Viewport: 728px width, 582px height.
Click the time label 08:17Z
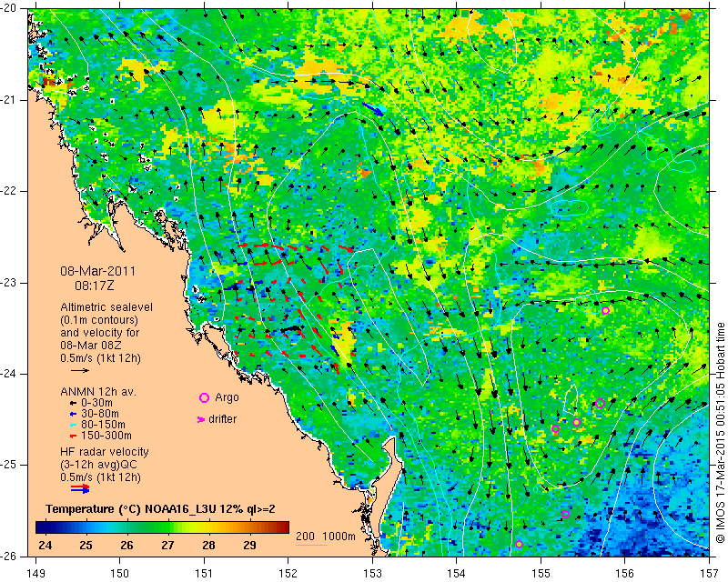pos(95,286)
